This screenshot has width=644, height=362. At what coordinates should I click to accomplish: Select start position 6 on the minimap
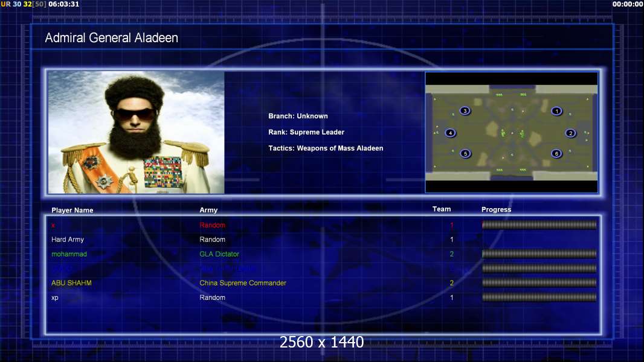tap(556, 154)
